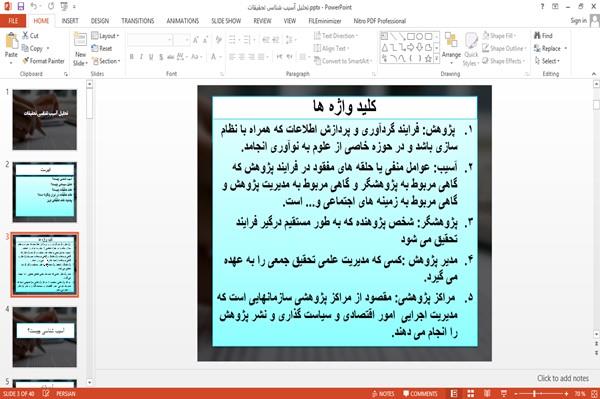This screenshot has width=600, height=399.
Task: Switch to Reading view in status bar
Action: click(487, 394)
